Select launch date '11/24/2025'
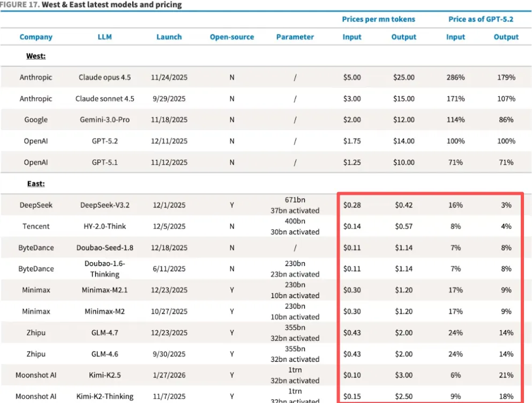 pos(169,77)
